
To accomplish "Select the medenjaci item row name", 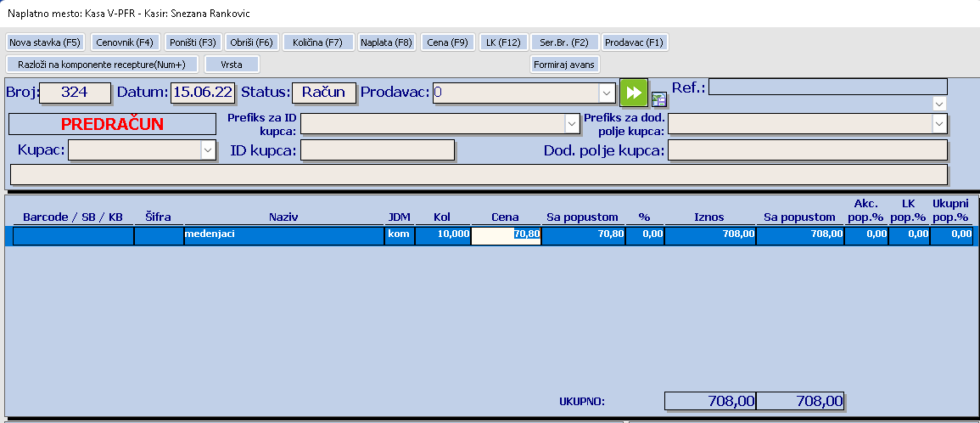I will click(x=283, y=236).
